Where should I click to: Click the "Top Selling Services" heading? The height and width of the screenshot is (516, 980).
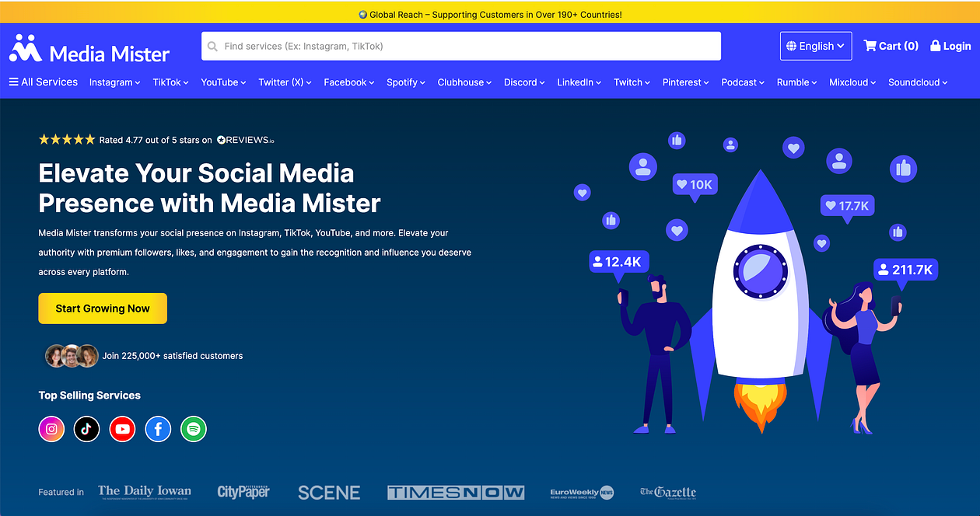point(89,396)
